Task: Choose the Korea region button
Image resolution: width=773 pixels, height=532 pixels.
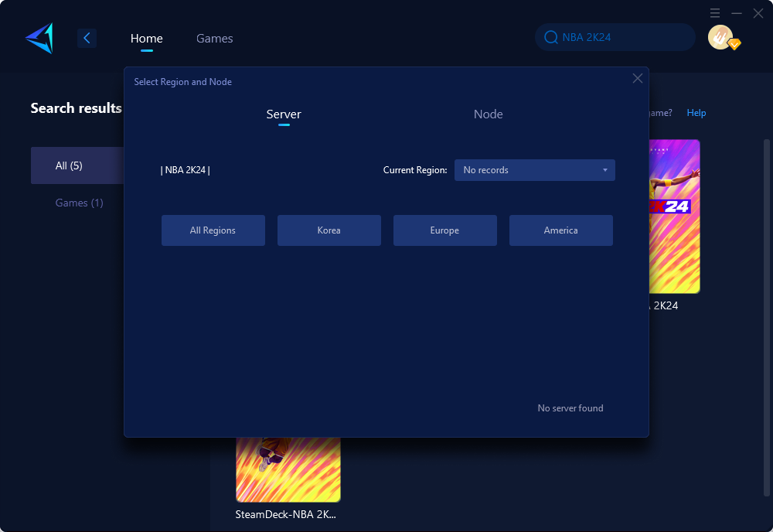Action: (329, 230)
